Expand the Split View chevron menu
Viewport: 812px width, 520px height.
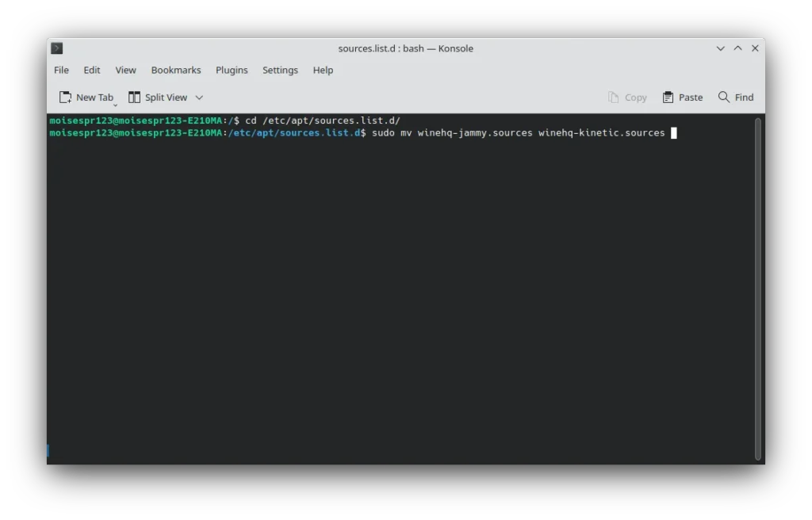tap(199, 97)
